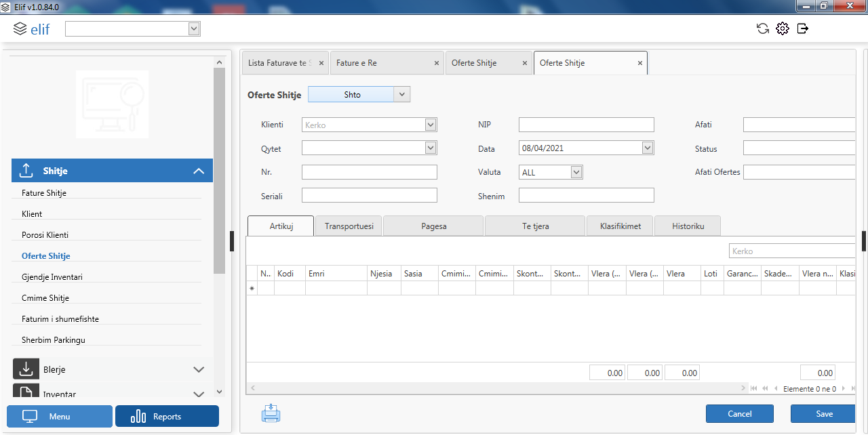Open the Data date picker dropdown
This screenshot has height=435, width=868.
point(648,148)
